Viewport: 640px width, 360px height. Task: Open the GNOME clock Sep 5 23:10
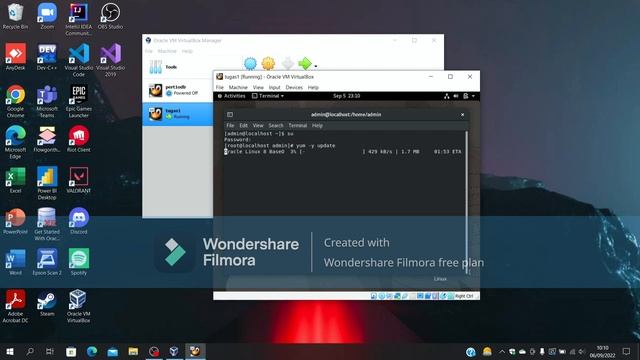[x=347, y=96]
